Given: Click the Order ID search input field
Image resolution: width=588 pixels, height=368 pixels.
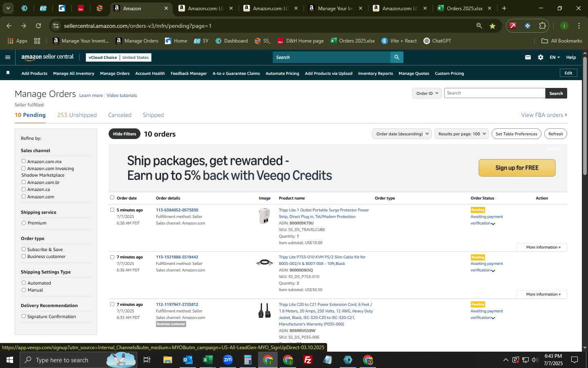Looking at the screenshot, I should (x=494, y=93).
